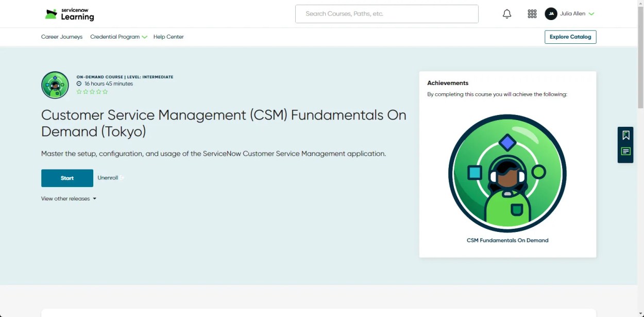This screenshot has width=644, height=317.
Task: Click the Explore Catalog button
Action: pyautogui.click(x=570, y=37)
